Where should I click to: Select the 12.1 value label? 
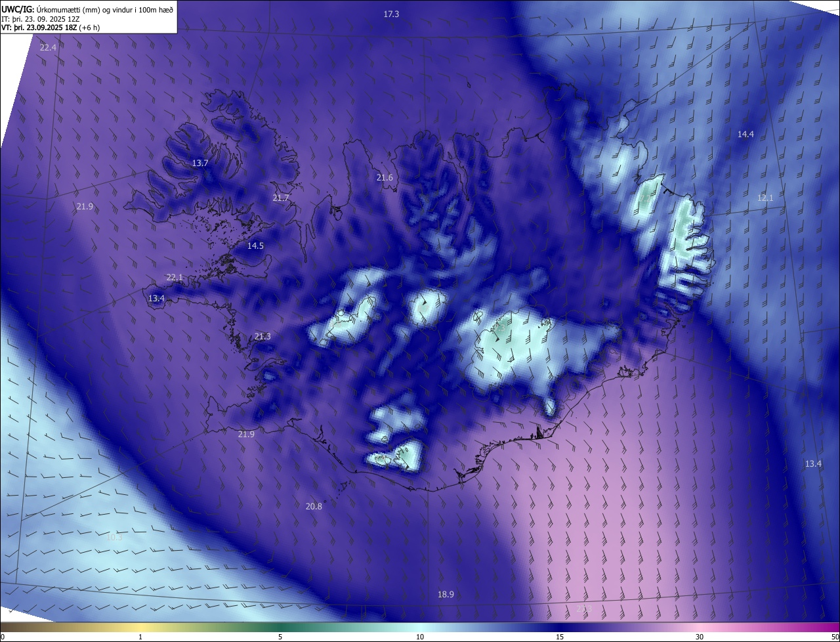[x=766, y=198]
